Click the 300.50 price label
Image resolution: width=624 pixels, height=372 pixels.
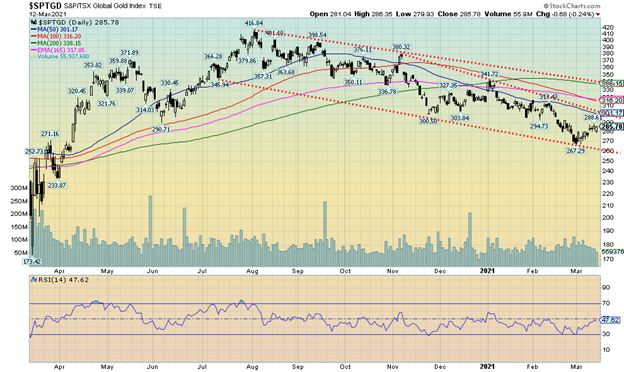[428, 121]
